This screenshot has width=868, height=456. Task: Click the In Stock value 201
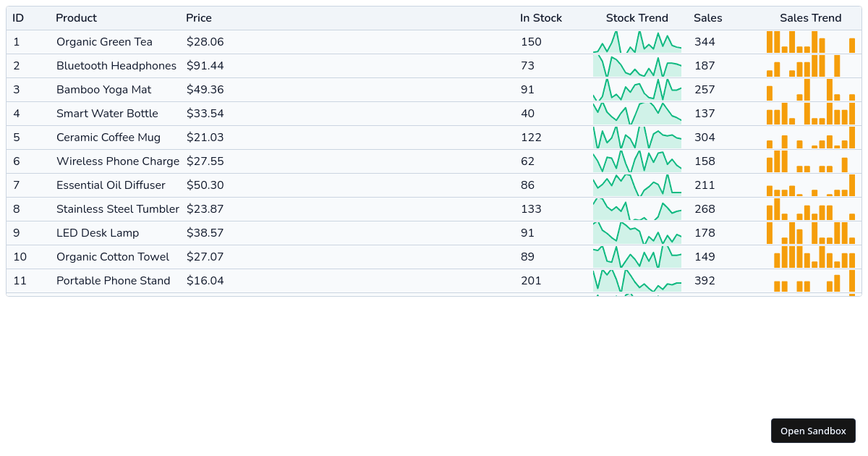point(531,281)
